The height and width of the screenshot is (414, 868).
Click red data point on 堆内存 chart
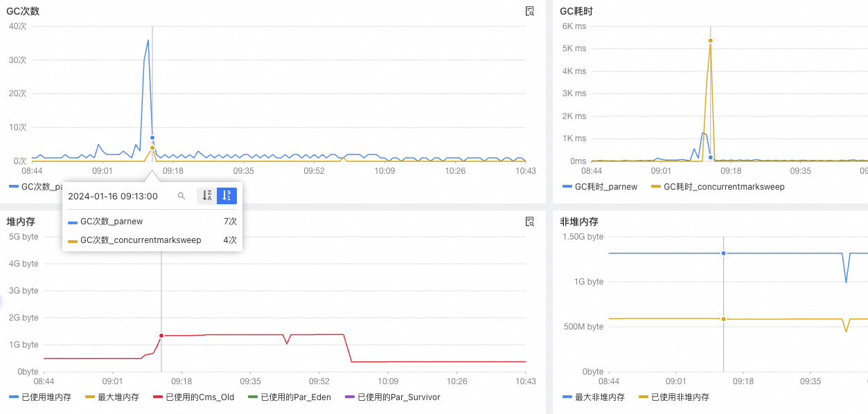tap(161, 336)
